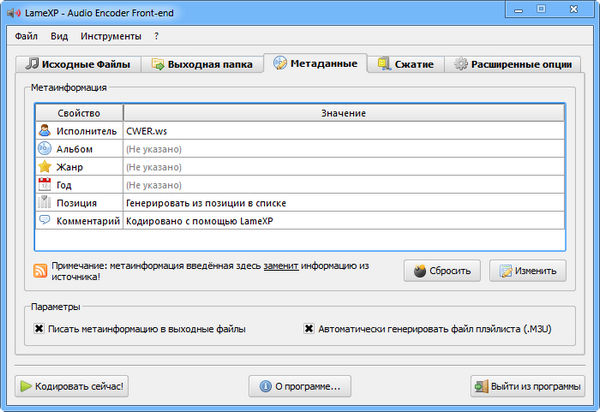The width and height of the screenshot is (600, 412).
Task: Click the Сбросить button
Action: pyautogui.click(x=442, y=271)
